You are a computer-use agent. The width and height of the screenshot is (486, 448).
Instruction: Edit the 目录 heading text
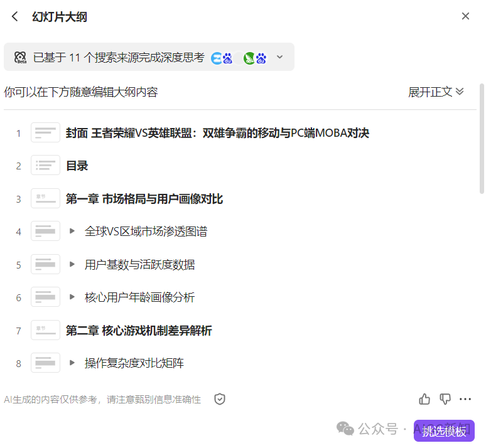(77, 166)
